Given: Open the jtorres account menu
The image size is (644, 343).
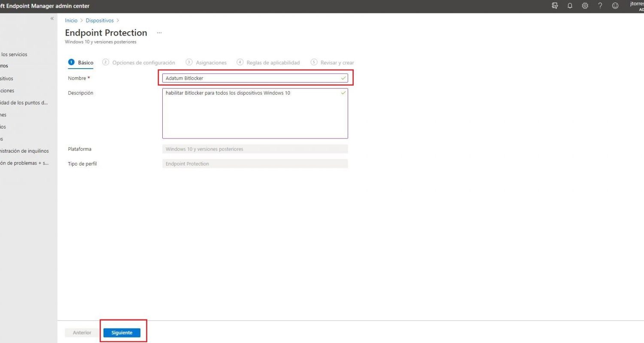Looking at the screenshot, I should click(635, 6).
